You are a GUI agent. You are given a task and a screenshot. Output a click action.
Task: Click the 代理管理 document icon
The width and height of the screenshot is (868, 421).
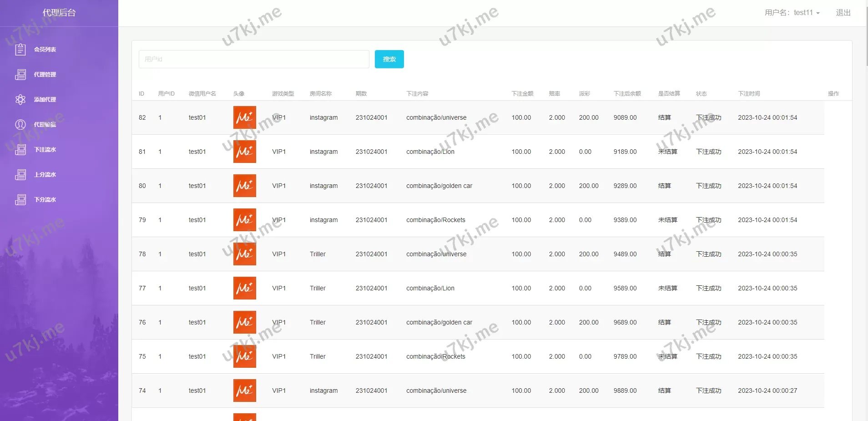tap(20, 74)
